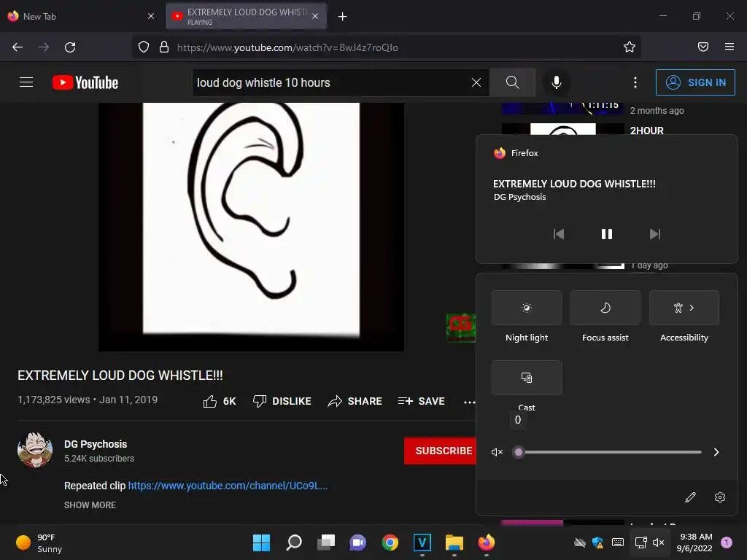Open the YouTube guide hamburger menu

(x=26, y=82)
